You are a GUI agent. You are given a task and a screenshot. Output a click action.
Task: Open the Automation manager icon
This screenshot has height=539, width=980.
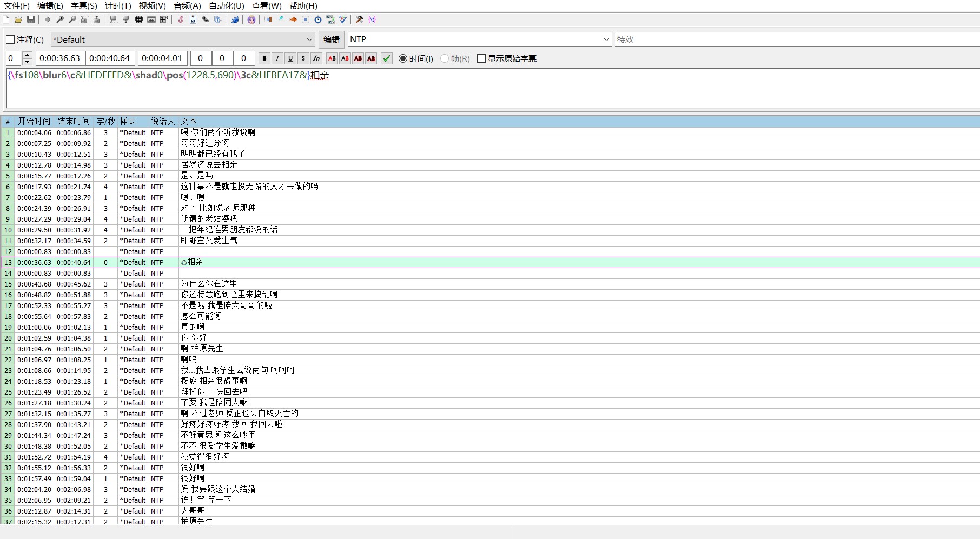tap(235, 19)
